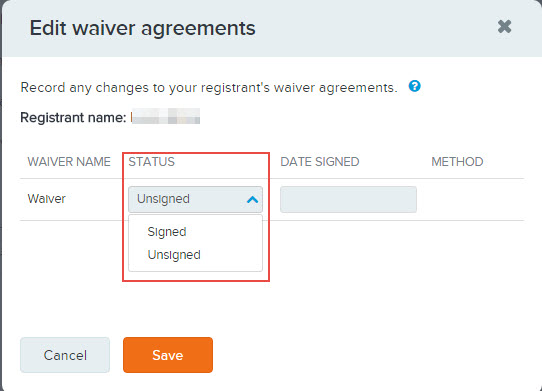
Task: Choose Unsigned in the open status list
Action: tap(174, 255)
